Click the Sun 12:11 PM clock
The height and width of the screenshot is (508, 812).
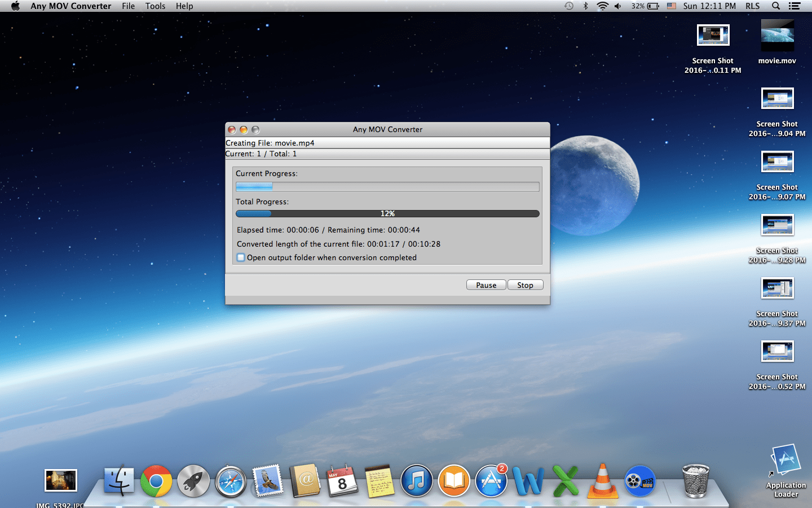tap(709, 6)
